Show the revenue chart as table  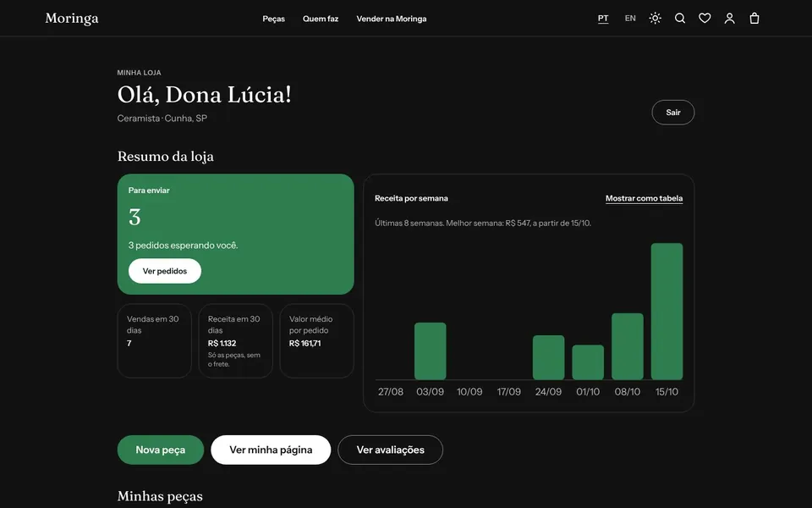coord(644,198)
